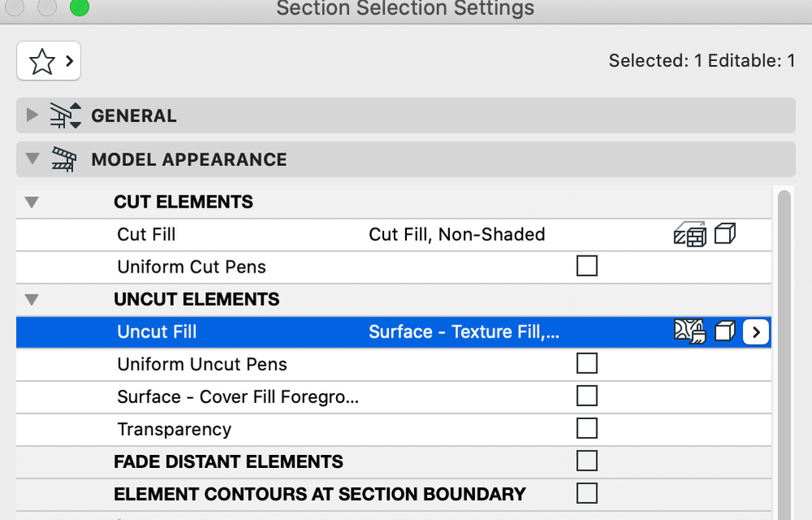Click the General panel section icon
The height and width of the screenshot is (520, 812).
tap(65, 115)
